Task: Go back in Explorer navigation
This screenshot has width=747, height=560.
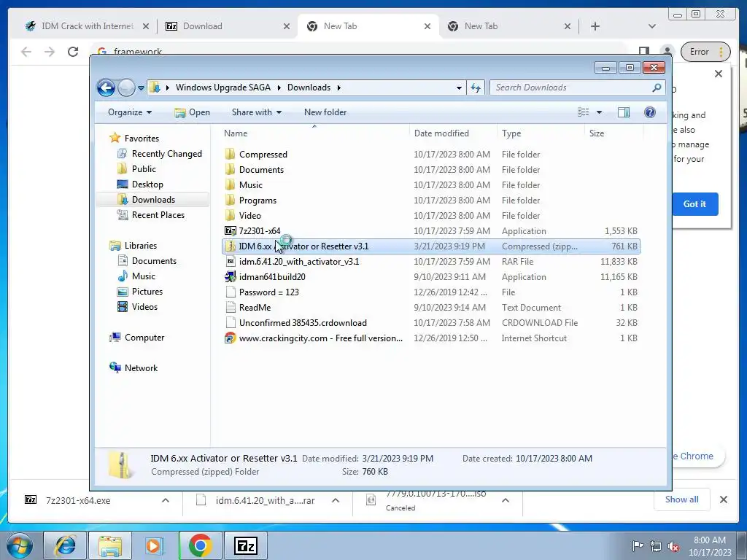Action: (x=106, y=87)
